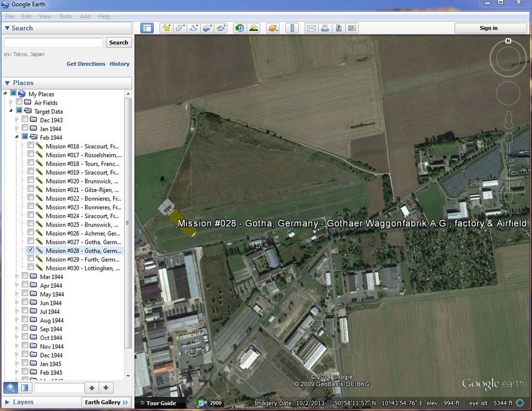The height and width of the screenshot is (411, 532).
Task: Check Mission #029 - Furth checkbox
Action: (31, 258)
